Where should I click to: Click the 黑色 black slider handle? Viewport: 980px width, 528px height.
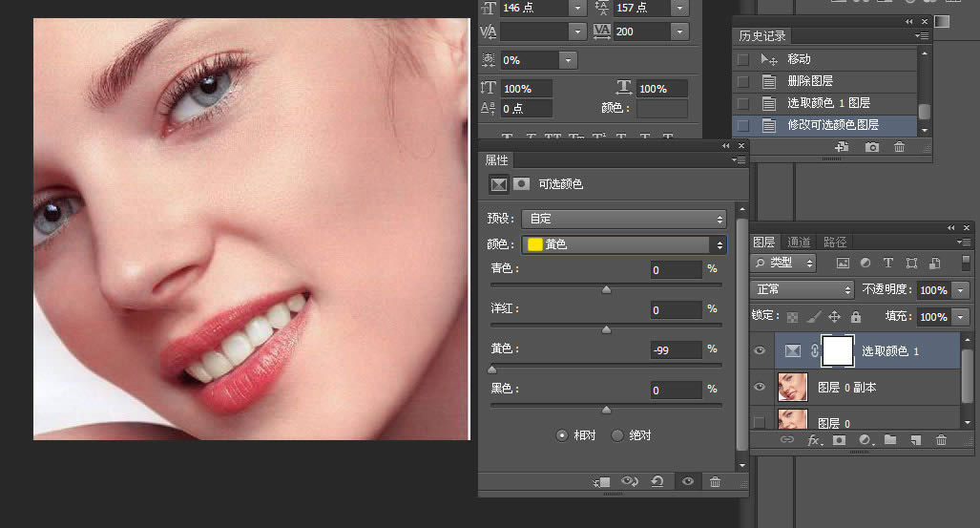pos(606,410)
